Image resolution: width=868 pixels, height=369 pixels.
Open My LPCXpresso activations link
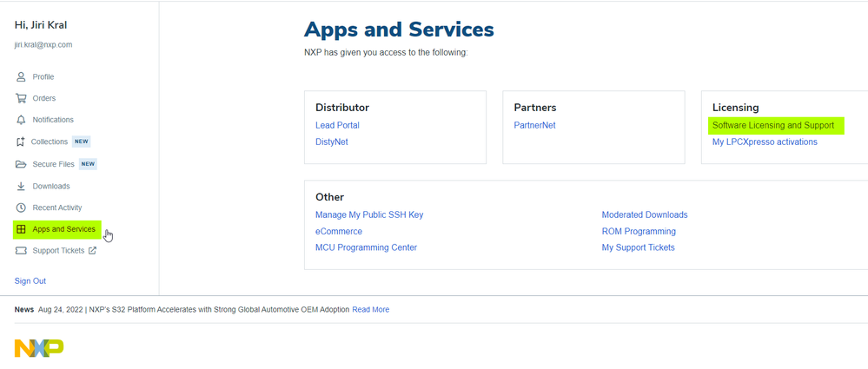click(765, 142)
